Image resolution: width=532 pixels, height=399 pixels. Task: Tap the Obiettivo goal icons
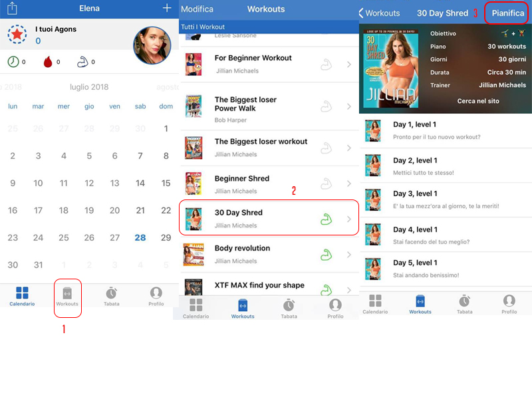(x=513, y=33)
